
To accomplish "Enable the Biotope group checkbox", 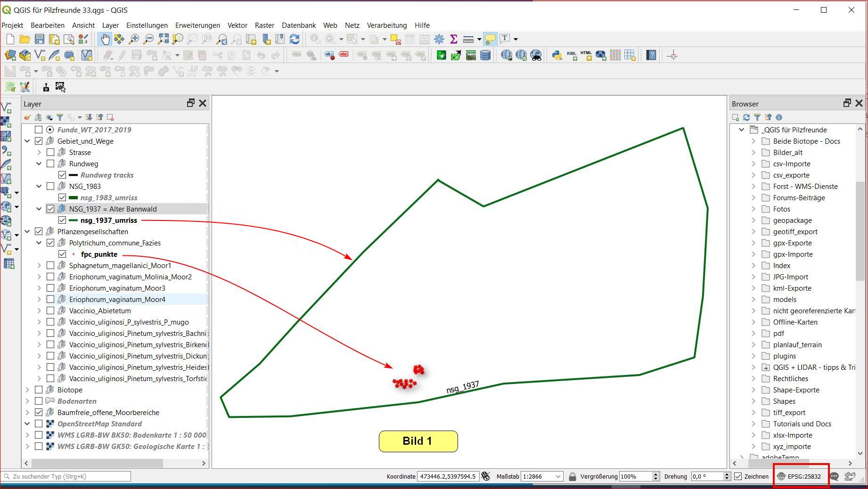I will point(39,390).
